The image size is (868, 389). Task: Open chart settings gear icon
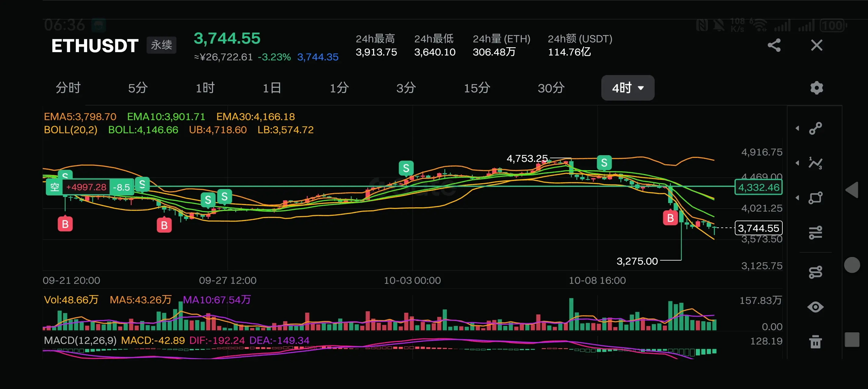816,88
